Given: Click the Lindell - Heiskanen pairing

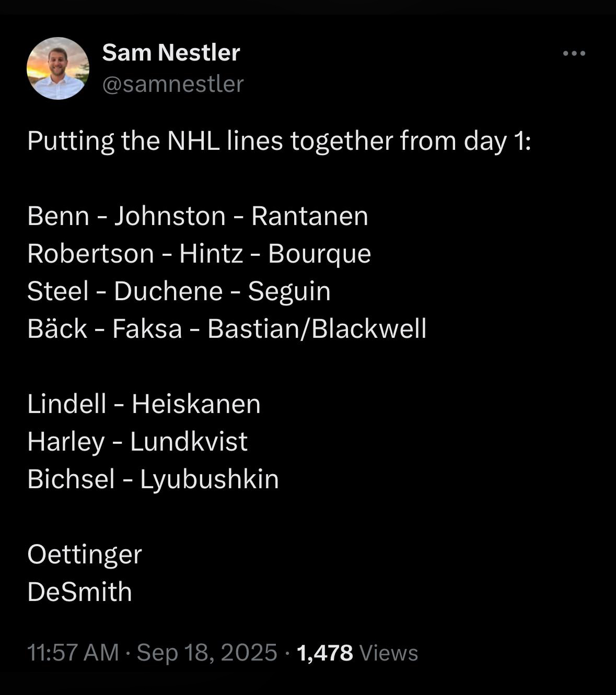Looking at the screenshot, I should coord(144,404).
